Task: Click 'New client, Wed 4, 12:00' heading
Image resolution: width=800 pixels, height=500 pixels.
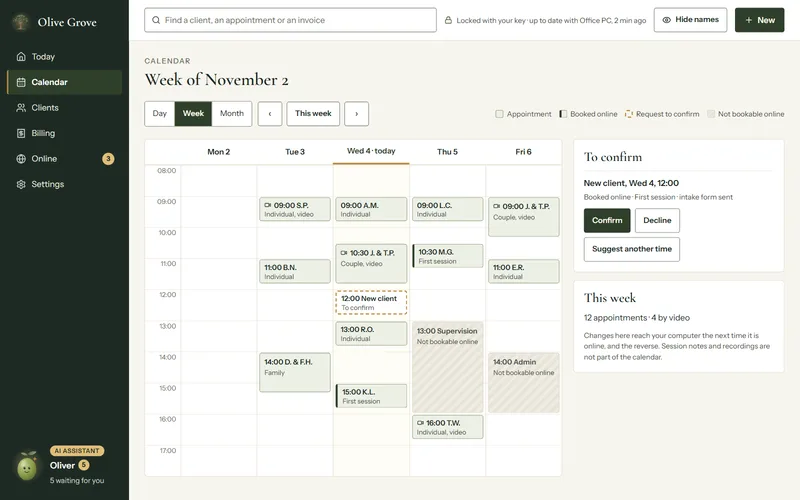Action: point(631,183)
